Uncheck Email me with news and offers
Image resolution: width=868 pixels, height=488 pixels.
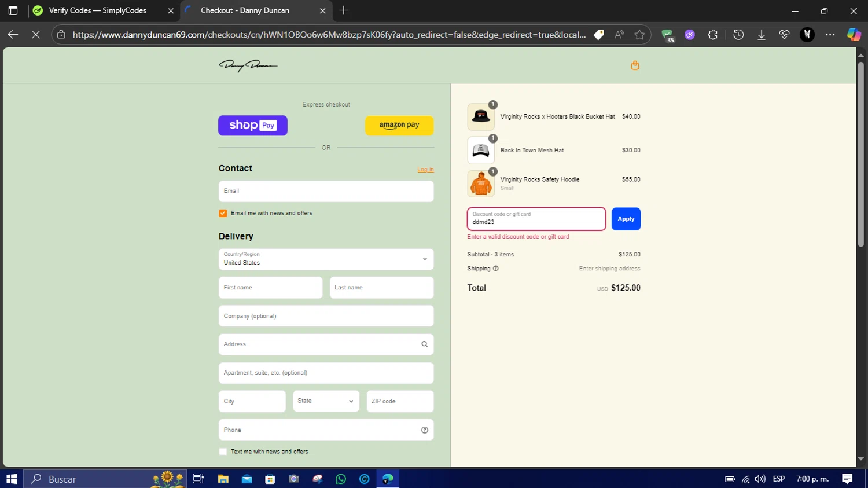point(223,214)
